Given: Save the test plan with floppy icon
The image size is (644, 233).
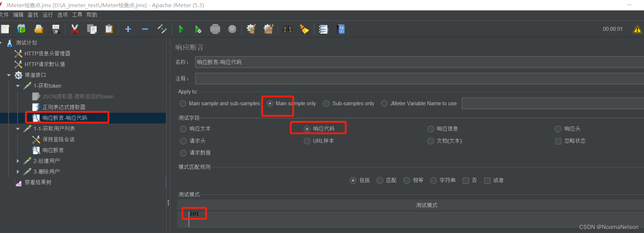Looking at the screenshot, I should tap(56, 29).
